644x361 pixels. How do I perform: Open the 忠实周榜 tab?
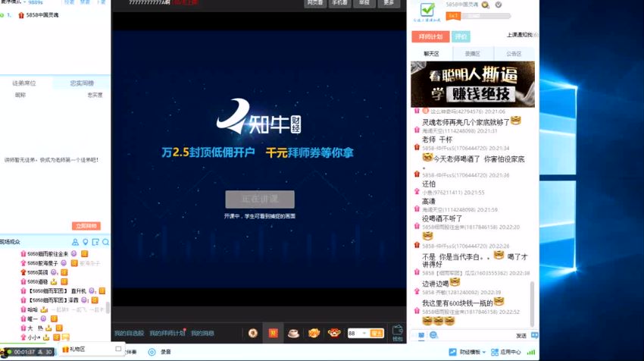82,83
